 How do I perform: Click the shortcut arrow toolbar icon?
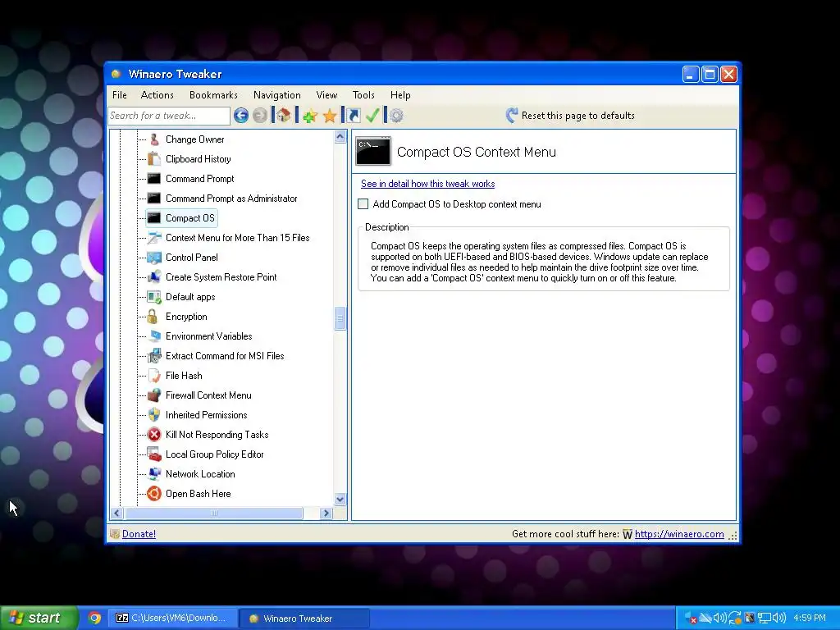pos(354,115)
